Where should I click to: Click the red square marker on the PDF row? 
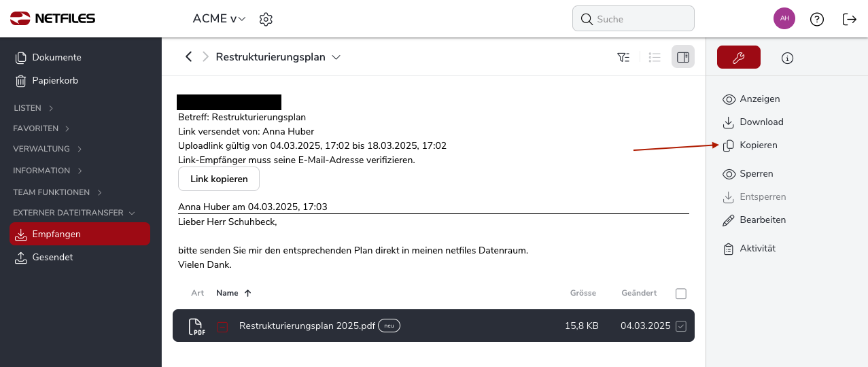(x=222, y=327)
